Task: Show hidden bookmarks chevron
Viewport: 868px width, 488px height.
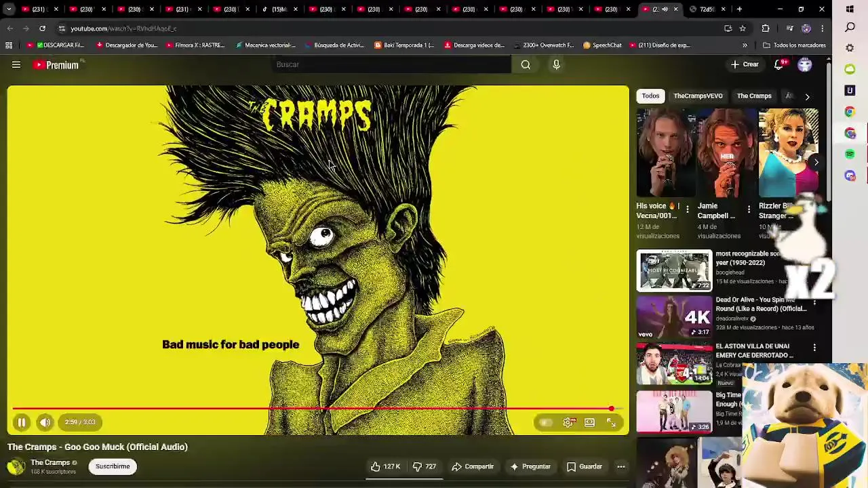Action: [x=745, y=45]
